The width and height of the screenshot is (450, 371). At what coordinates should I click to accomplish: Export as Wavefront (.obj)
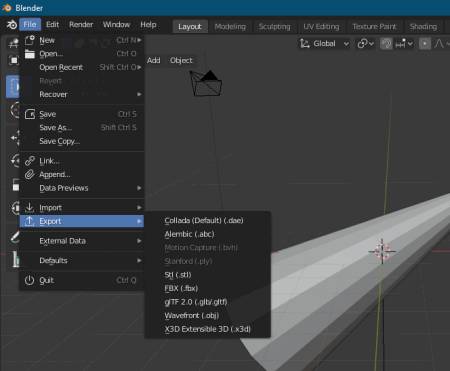click(x=192, y=316)
